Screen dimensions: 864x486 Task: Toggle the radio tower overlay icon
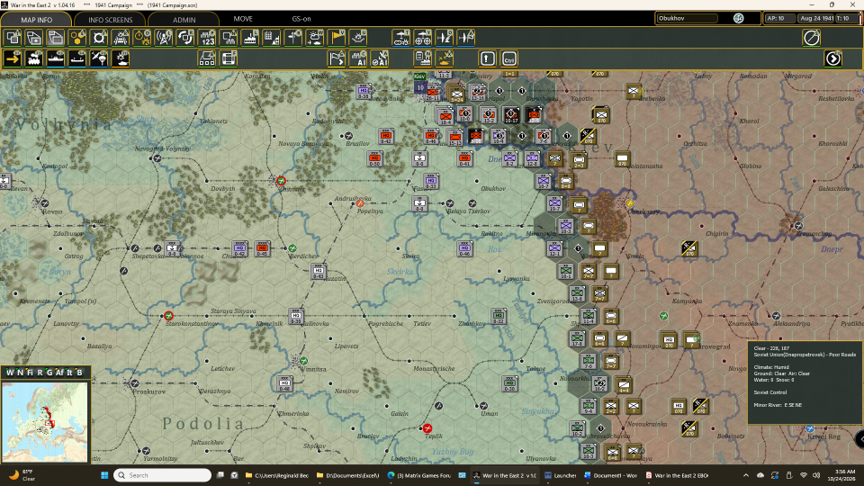tap(164, 37)
